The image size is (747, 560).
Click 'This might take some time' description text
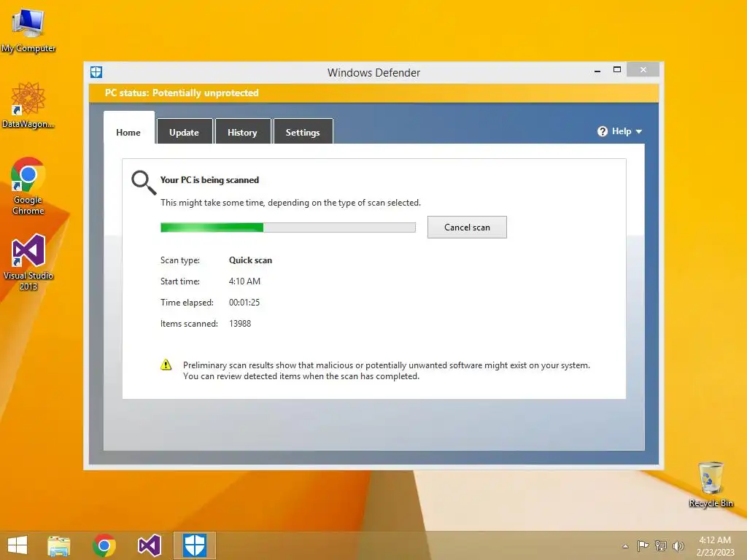pyautogui.click(x=290, y=203)
